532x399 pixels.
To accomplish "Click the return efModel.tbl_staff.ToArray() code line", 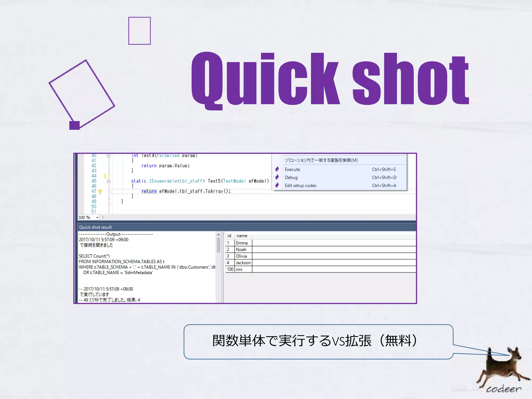I will [186, 191].
